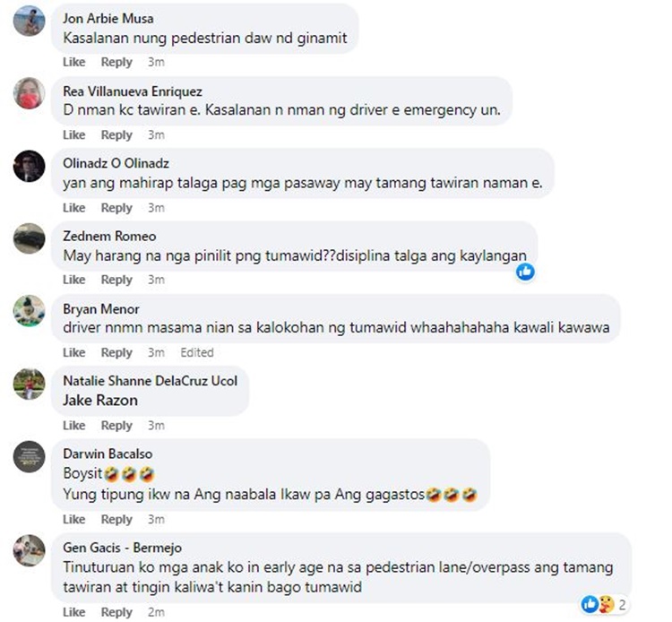View Zednem Romeo's profile picture

[x=30, y=238]
